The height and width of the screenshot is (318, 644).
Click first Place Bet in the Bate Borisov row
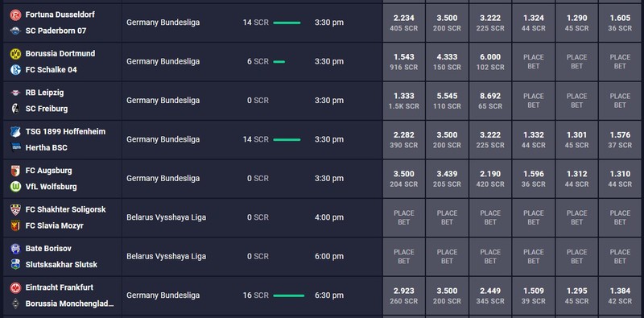(x=404, y=256)
